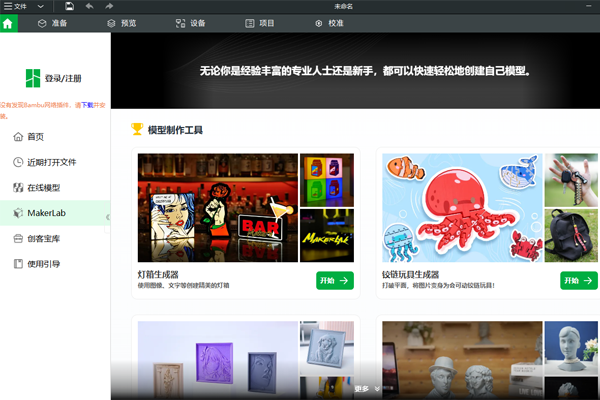Image resolution: width=600 pixels, height=400 pixels.
Task: Click the Save icon in title bar
Action: click(x=69, y=6)
